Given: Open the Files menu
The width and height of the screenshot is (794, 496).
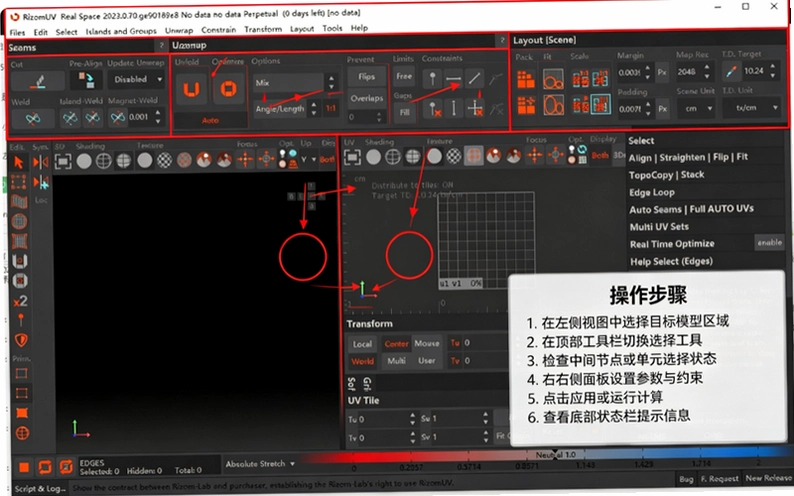Looking at the screenshot, I should click(17, 32).
